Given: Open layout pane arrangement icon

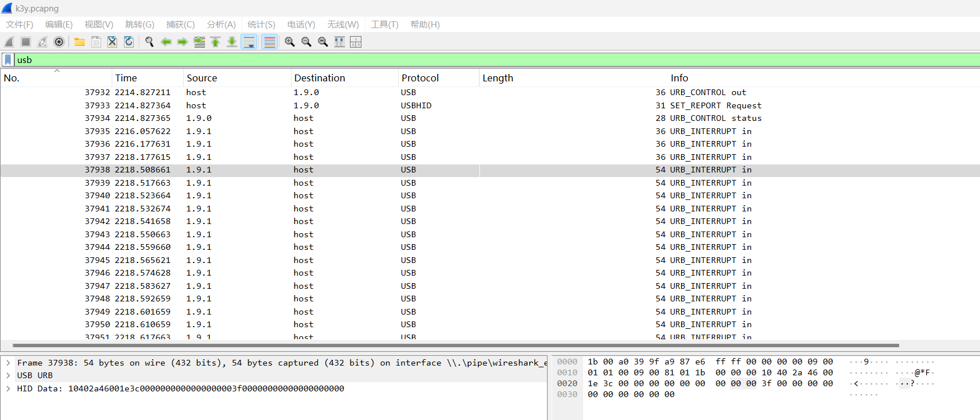Looking at the screenshot, I should [356, 42].
